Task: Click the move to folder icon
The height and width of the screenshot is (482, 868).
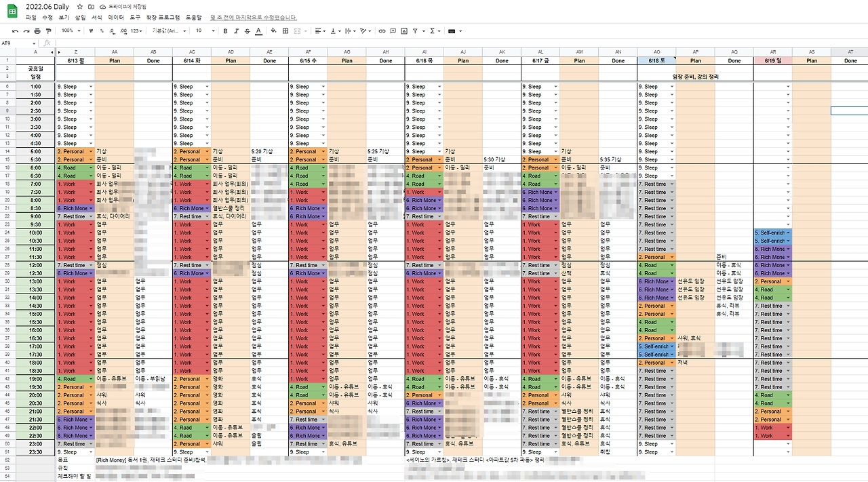Action: 91,6
